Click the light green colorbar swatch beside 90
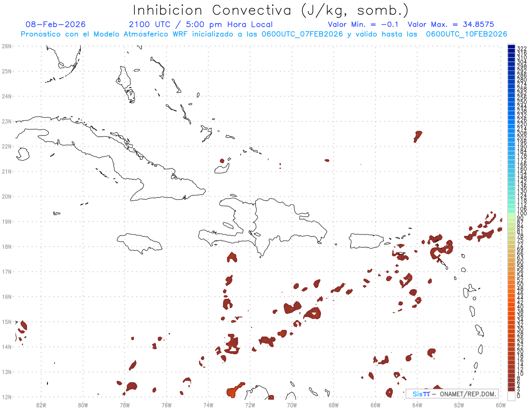 511,216
